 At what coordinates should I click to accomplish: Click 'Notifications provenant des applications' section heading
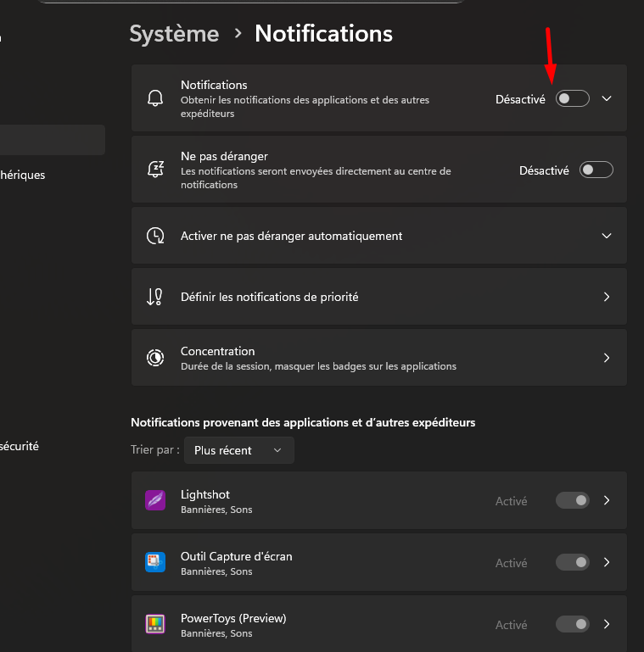[x=303, y=422]
